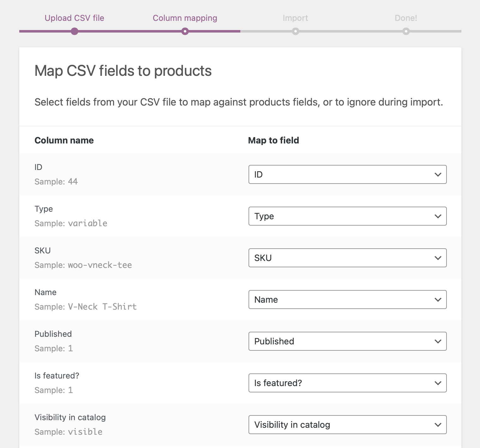Open the Published mapping dropdown
Image resolution: width=480 pixels, height=448 pixels.
pyautogui.click(x=347, y=341)
